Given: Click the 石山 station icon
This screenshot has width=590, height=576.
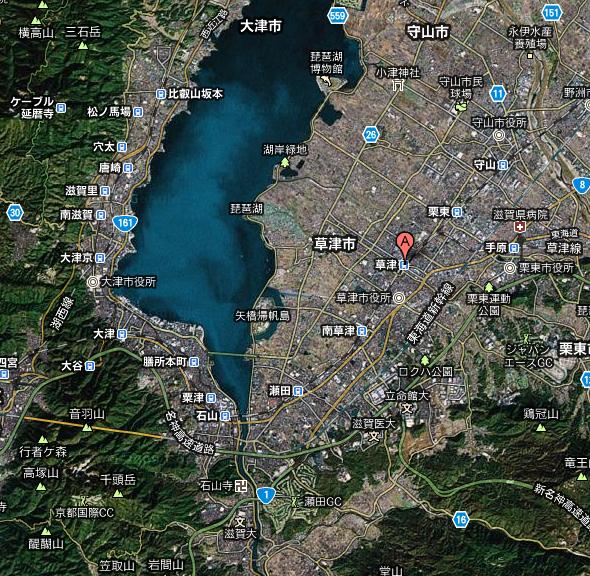Looking at the screenshot, I should 225,416.
